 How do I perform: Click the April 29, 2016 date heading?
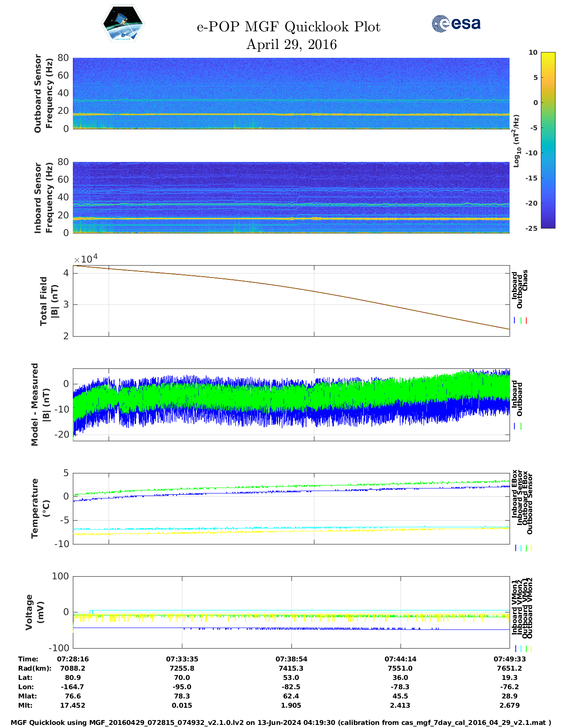[291, 45]
